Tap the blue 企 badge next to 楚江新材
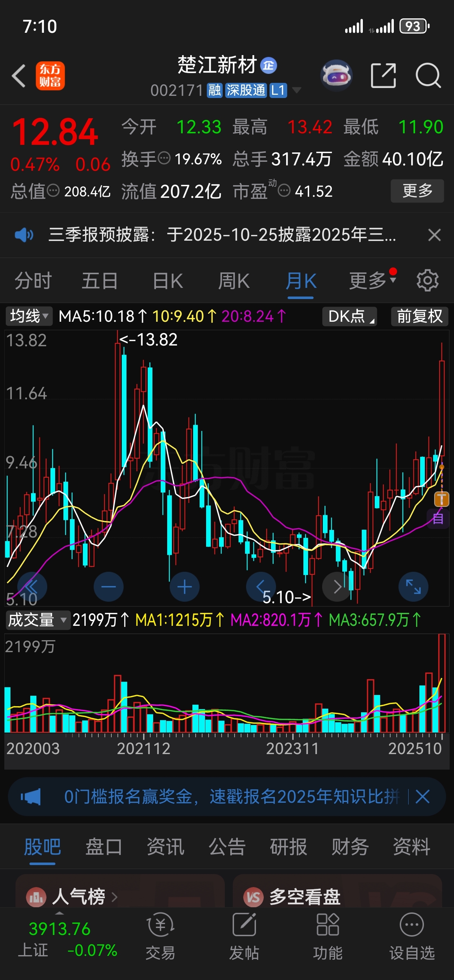The image size is (454, 980). coord(269,66)
